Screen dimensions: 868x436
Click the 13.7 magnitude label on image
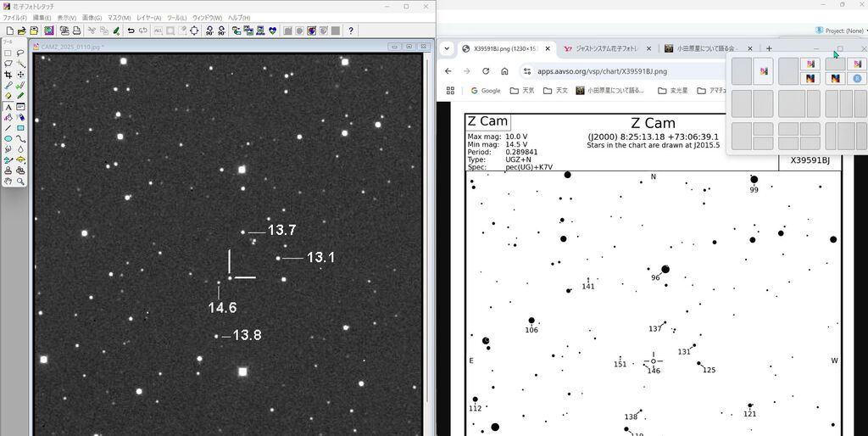coord(281,229)
